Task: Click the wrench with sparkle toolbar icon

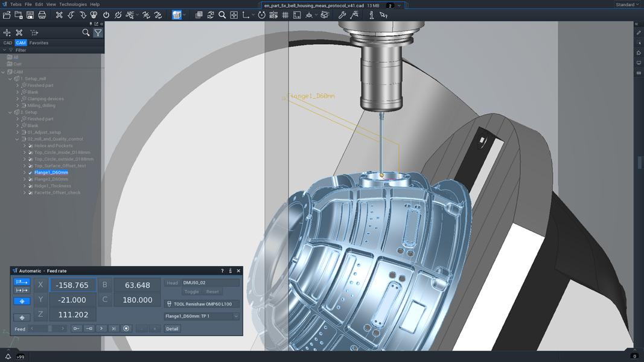Action: pyautogui.click(x=354, y=15)
